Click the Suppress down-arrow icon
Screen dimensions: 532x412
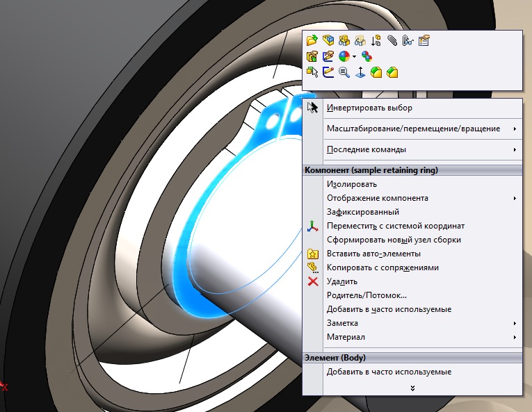(376, 40)
